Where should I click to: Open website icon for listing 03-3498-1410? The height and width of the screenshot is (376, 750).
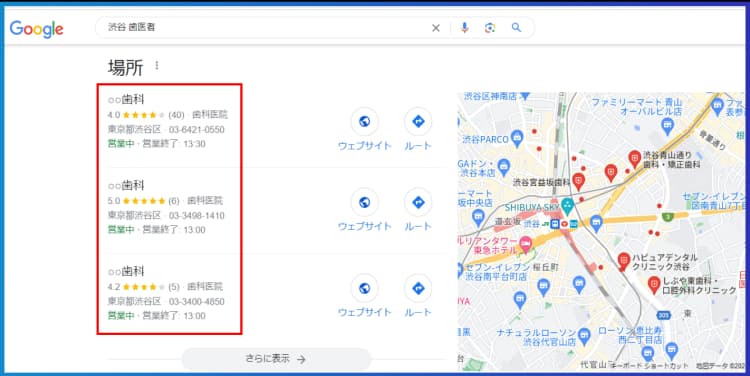tap(364, 202)
